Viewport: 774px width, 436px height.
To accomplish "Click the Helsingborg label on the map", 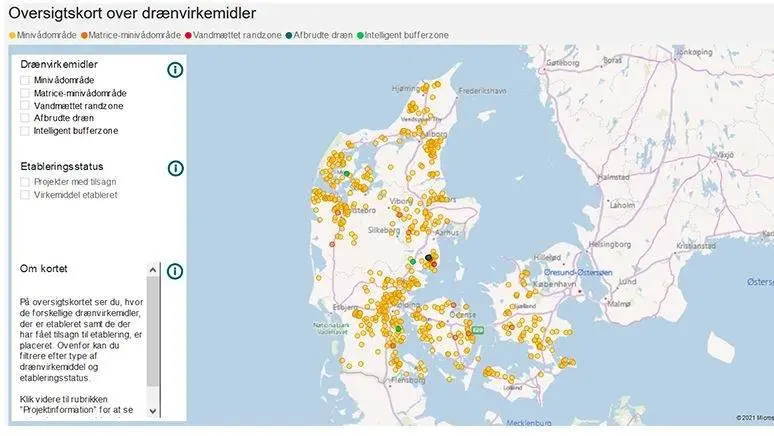I will pyautogui.click(x=610, y=244).
